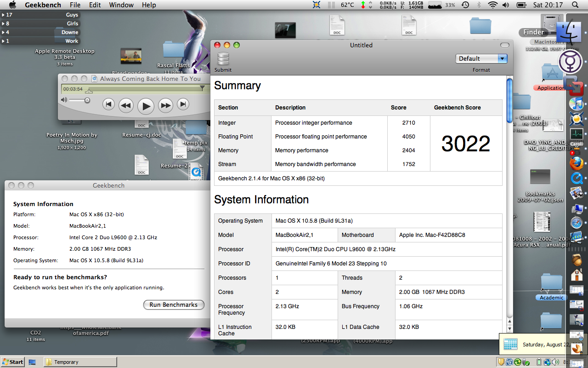Viewport: 588px width, 368px height.
Task: Expand the Guys group disclosure triangle
Action: (x=3, y=15)
